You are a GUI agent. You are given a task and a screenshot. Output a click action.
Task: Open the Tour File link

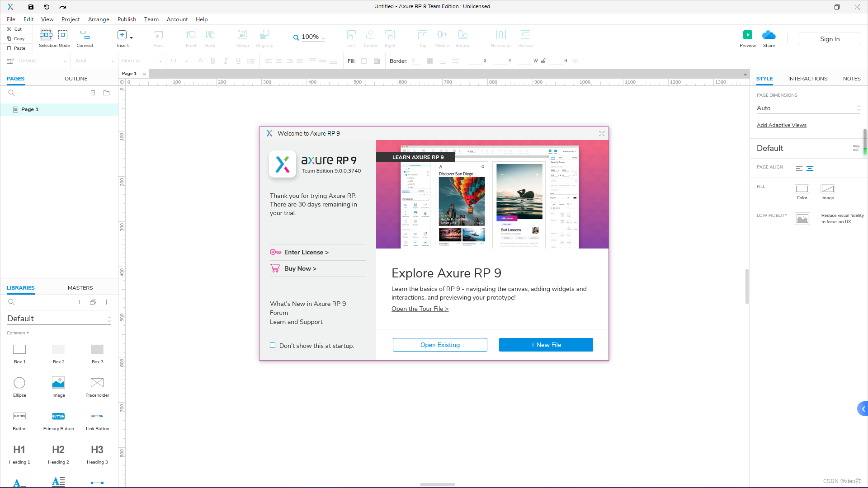[420, 309]
